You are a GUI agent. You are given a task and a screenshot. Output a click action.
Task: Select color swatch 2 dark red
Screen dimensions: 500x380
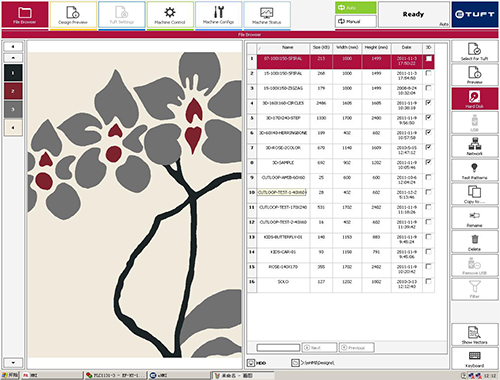pos(13,91)
